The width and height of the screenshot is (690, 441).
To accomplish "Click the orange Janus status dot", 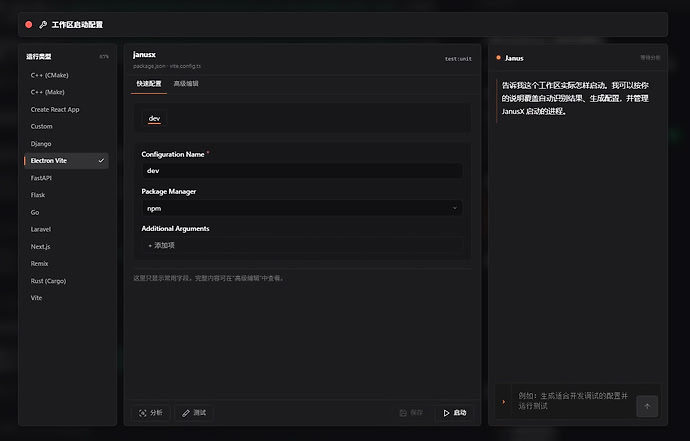I will click(499, 58).
